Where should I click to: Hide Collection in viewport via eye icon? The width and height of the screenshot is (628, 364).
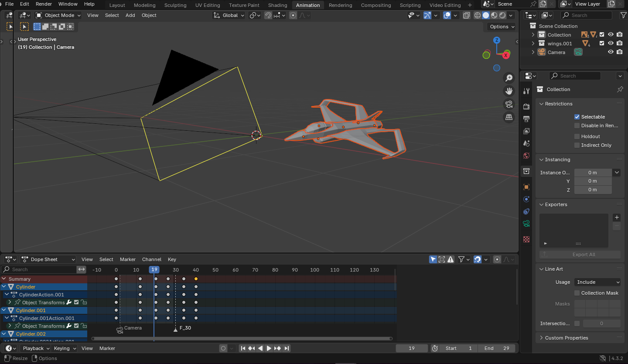click(611, 35)
